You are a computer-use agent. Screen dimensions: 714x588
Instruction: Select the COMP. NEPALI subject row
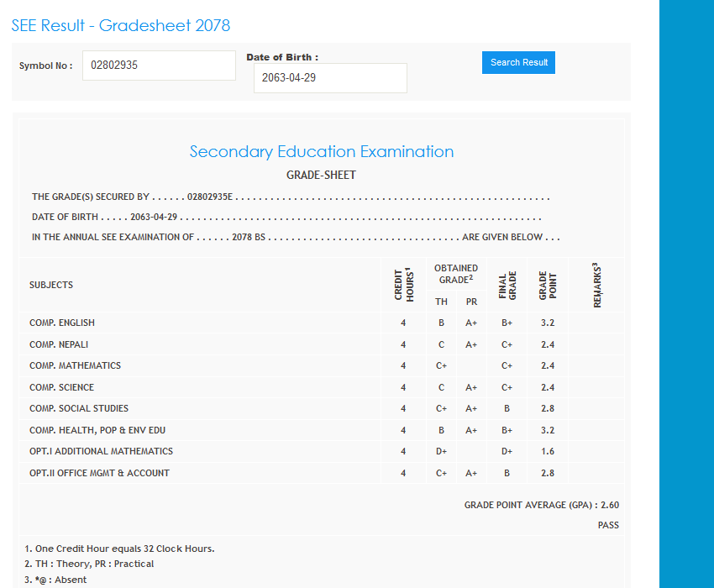(x=59, y=344)
